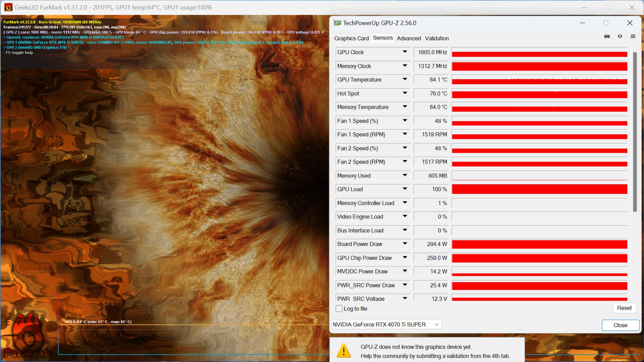The height and width of the screenshot is (362, 644).
Task: Click the Close button in GPU-Z
Action: click(x=619, y=324)
